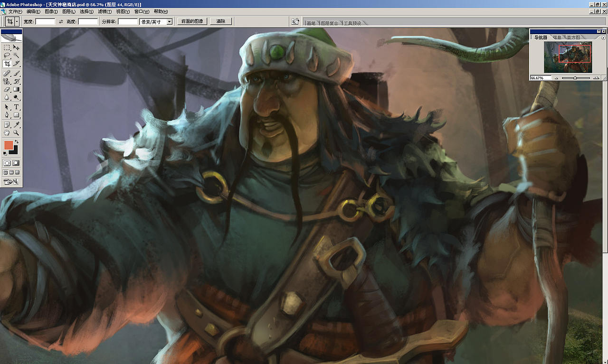This screenshot has height=364, width=608.
Task: Click the 前面的图像 button
Action: pyautogui.click(x=192, y=21)
